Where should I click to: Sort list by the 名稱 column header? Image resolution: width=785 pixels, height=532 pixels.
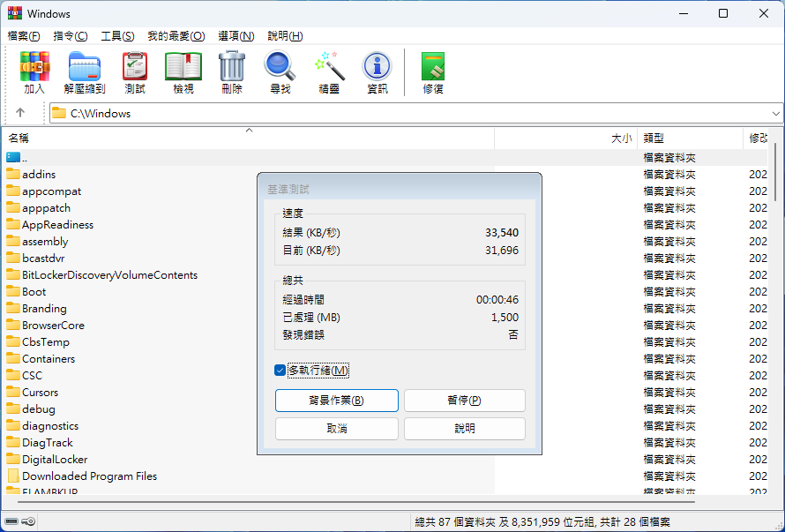(19, 139)
